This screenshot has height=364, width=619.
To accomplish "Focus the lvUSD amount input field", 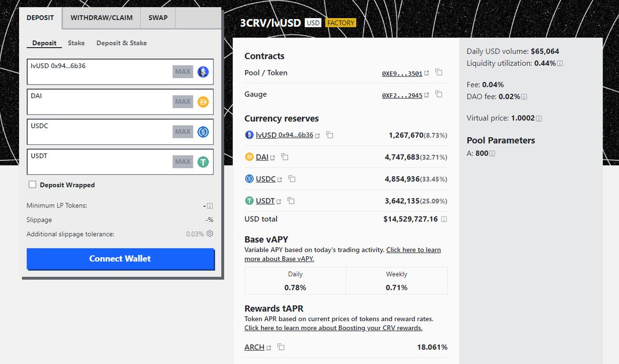I will coord(120,72).
